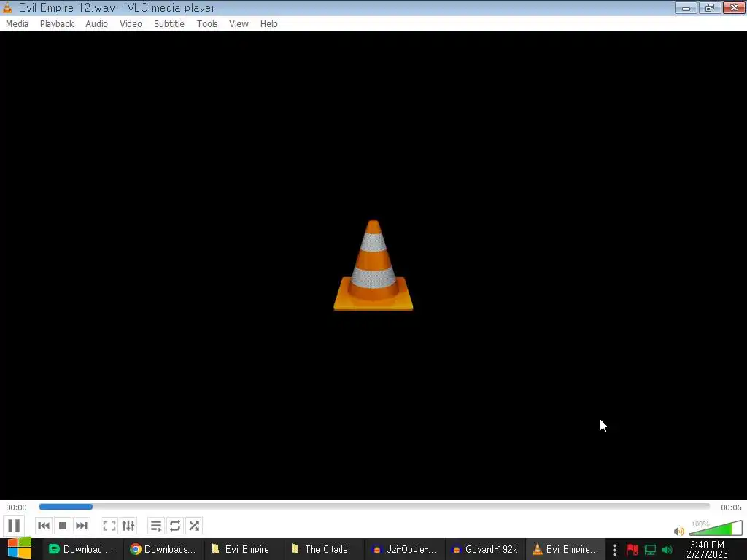Show hidden tray icons overflow dots
Viewport: 747px width, 560px height.
(614, 550)
